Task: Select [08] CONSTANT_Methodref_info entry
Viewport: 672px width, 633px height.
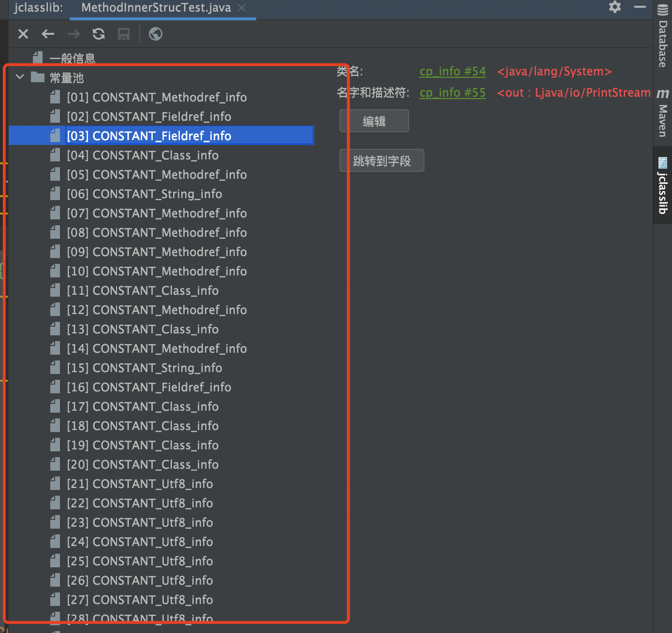Action: click(x=157, y=232)
